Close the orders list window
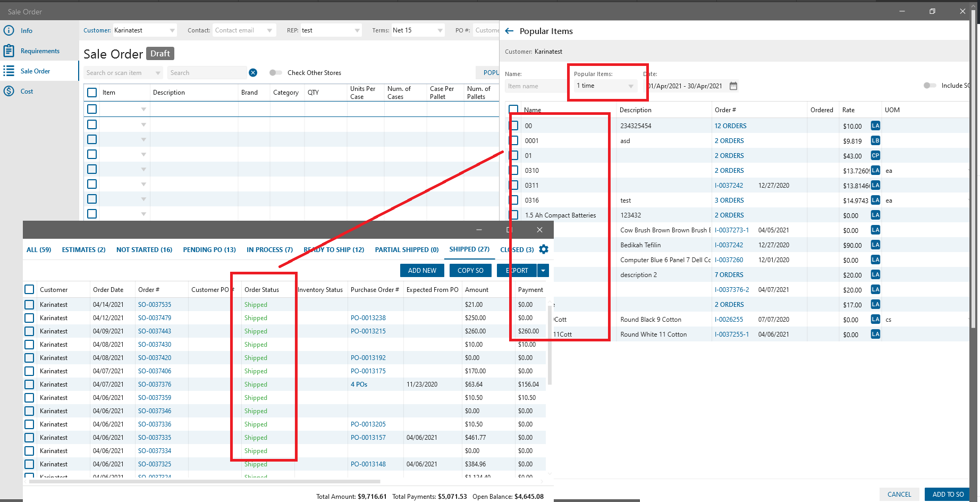Image resolution: width=980 pixels, height=502 pixels. click(539, 230)
